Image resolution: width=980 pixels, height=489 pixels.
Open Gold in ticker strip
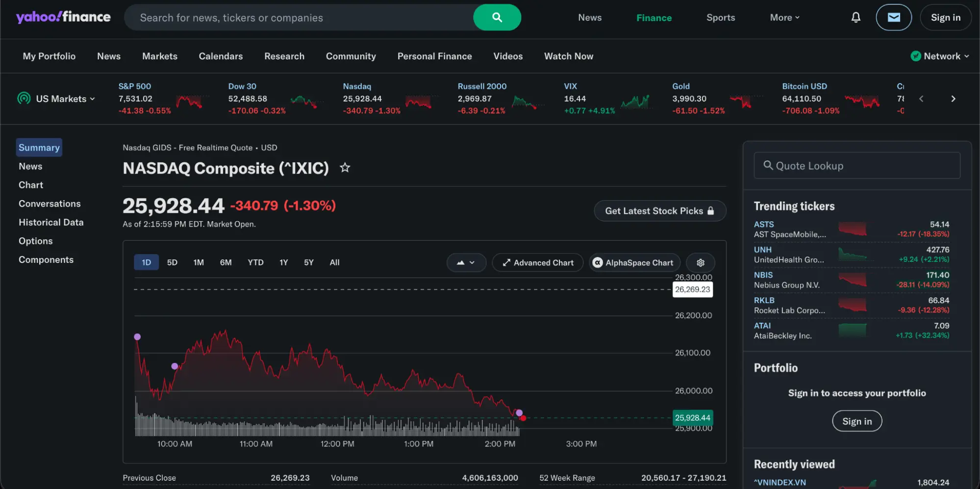pyautogui.click(x=680, y=86)
